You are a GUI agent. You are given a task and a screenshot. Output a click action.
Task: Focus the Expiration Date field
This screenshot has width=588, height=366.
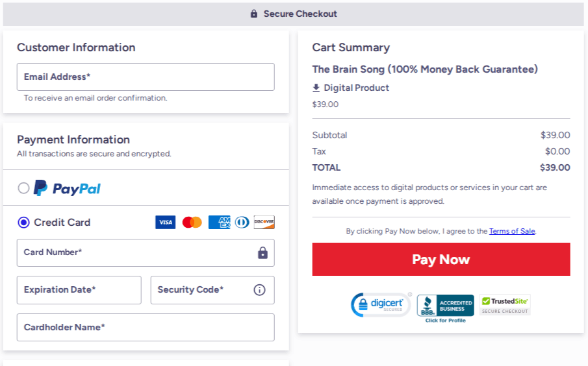[79, 290]
